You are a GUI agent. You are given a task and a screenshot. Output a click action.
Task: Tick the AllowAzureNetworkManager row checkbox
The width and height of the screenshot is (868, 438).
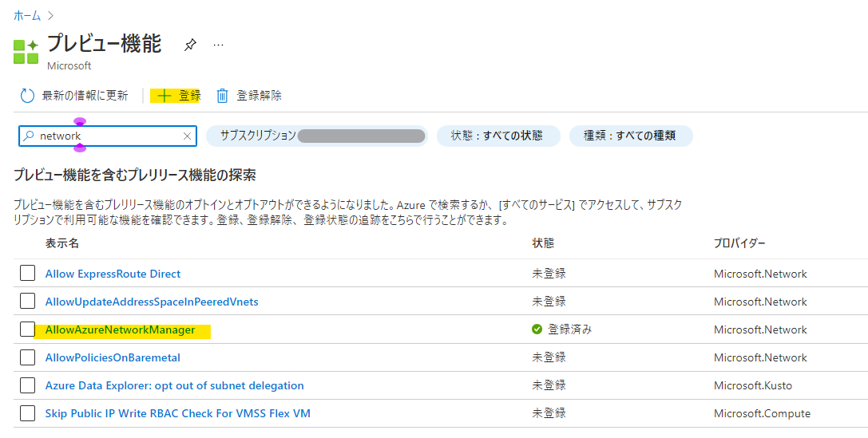coord(28,329)
